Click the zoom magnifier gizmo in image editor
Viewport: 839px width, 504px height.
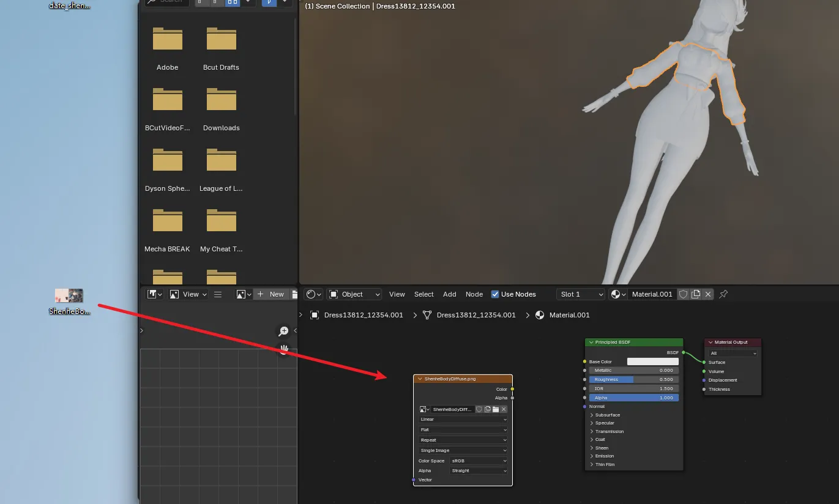[283, 332]
